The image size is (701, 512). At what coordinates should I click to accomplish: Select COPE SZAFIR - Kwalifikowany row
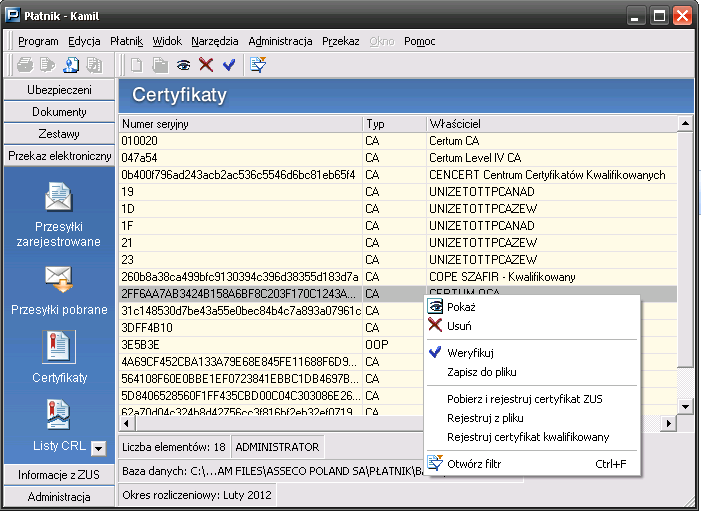[x=398, y=277]
